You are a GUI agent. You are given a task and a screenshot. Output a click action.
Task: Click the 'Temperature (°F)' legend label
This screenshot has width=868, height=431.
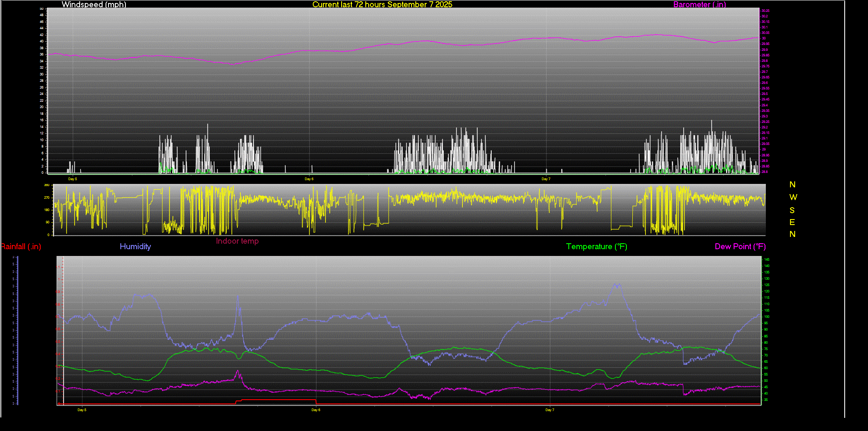point(597,246)
